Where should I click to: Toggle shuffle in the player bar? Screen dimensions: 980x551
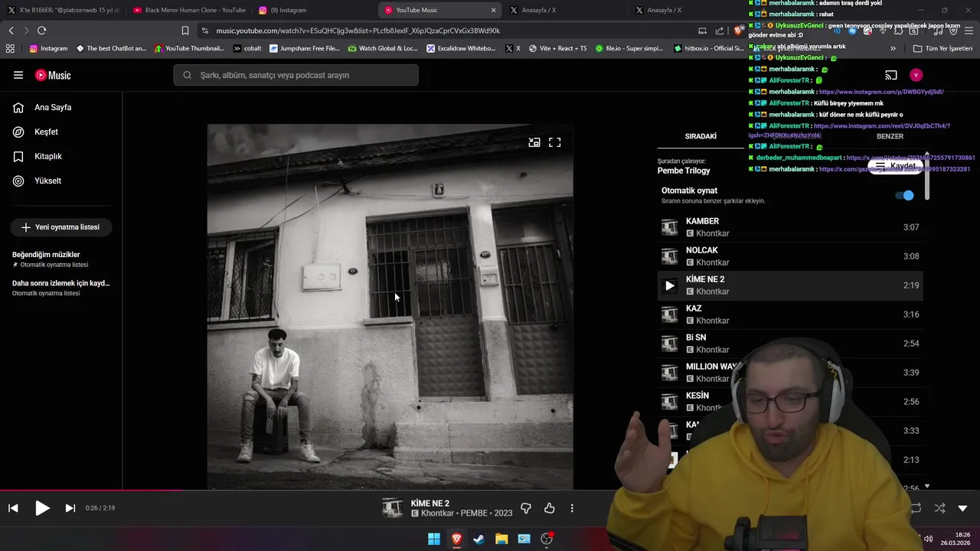tap(939, 508)
